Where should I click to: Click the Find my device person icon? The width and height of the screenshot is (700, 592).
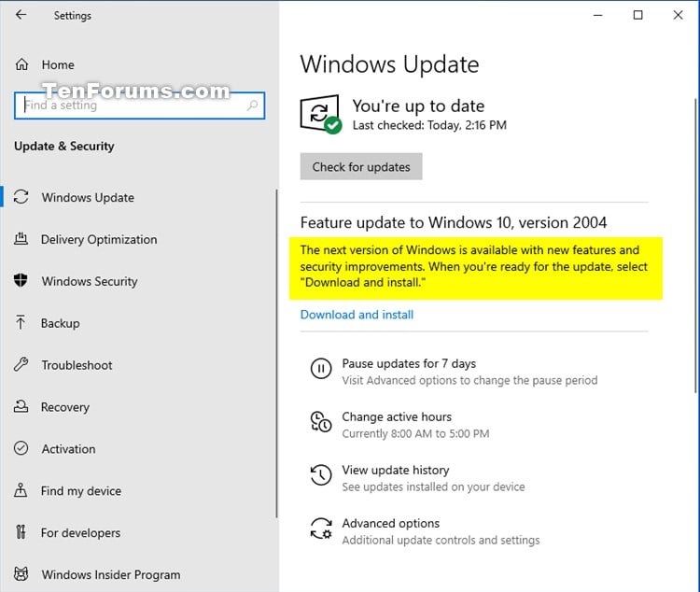(x=21, y=490)
